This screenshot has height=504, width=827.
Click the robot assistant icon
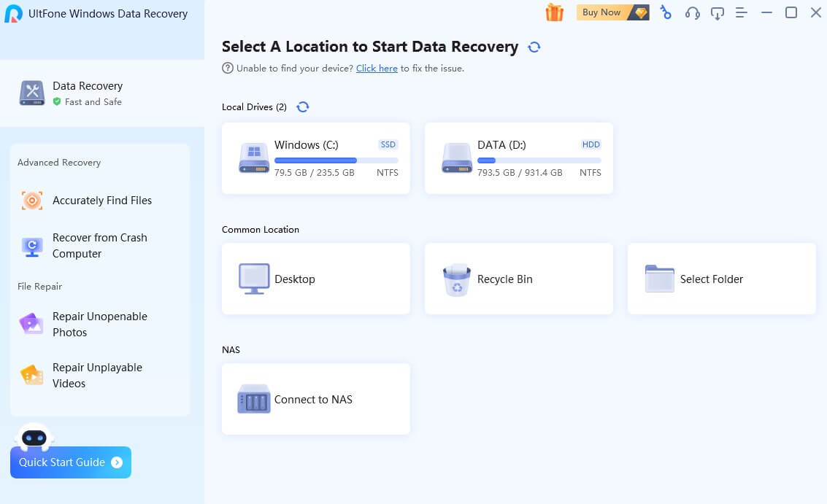[x=34, y=438]
